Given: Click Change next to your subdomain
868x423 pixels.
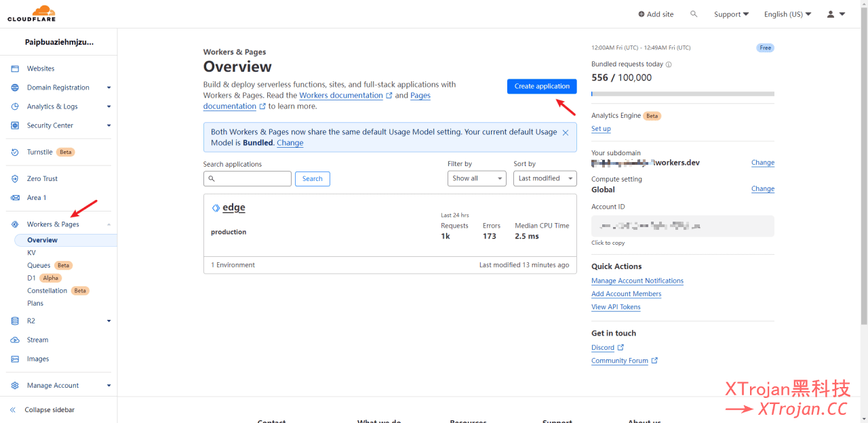Looking at the screenshot, I should click(x=763, y=163).
